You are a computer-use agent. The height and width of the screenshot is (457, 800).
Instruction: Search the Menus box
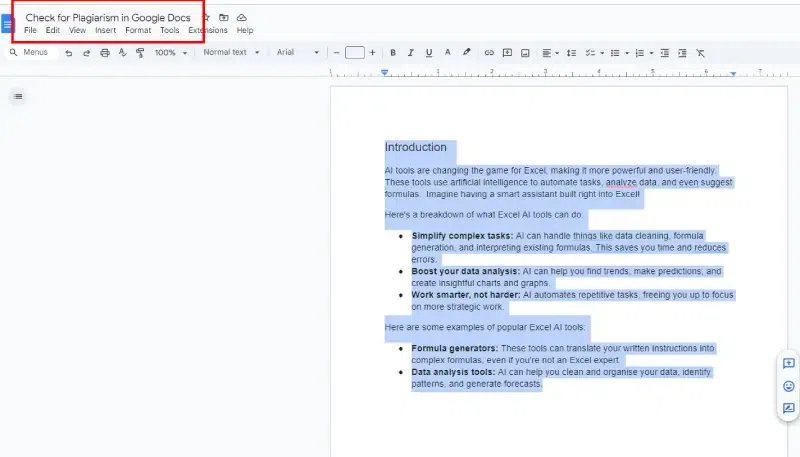click(x=31, y=52)
